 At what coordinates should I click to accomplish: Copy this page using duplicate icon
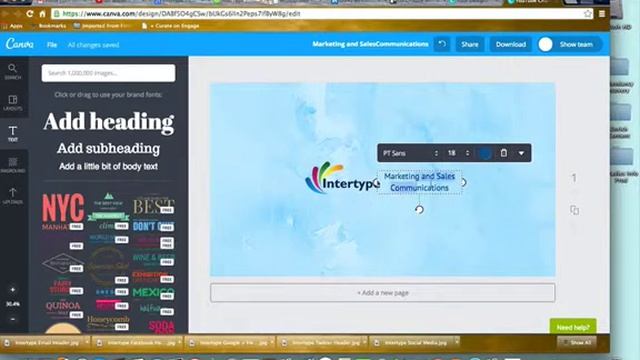click(574, 210)
